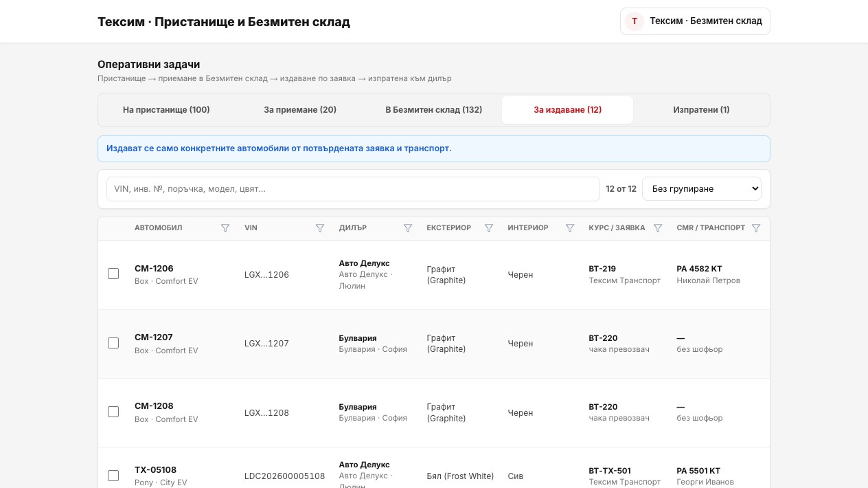Switch to На пристанище (100) tab
This screenshot has width=868, height=488.
(166, 110)
